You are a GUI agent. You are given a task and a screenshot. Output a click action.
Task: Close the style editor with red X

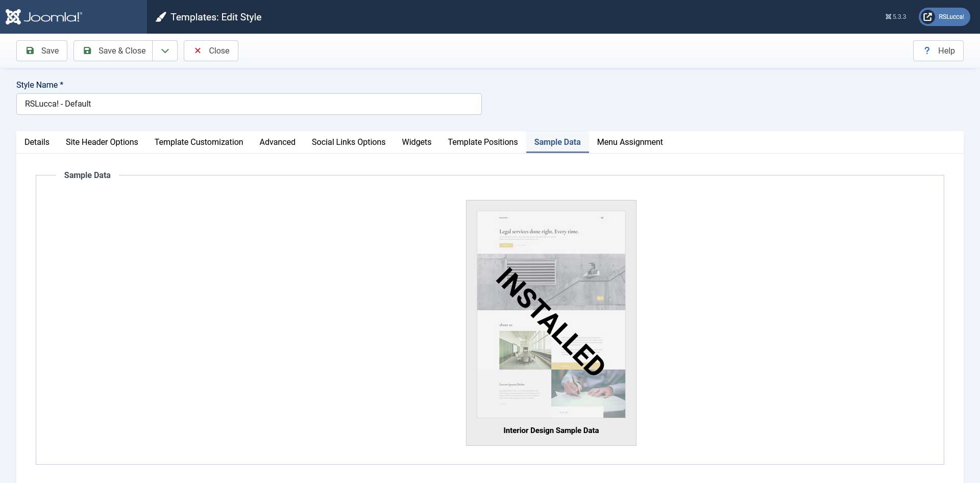click(x=211, y=50)
